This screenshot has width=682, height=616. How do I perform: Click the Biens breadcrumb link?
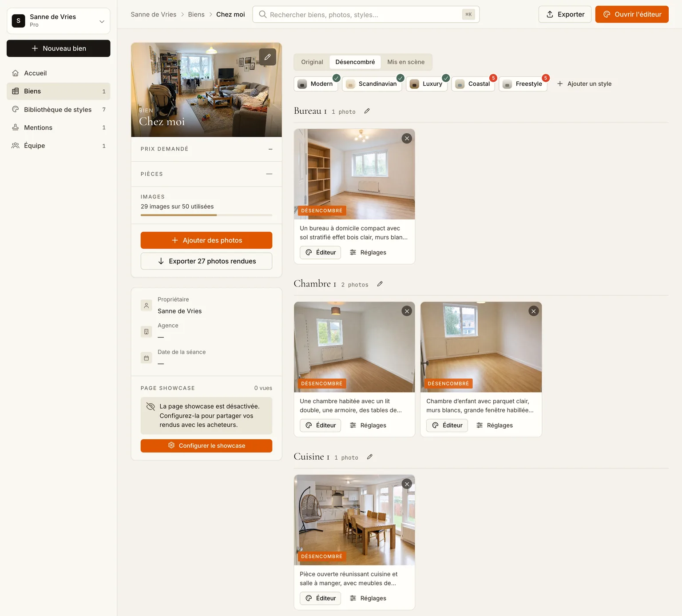click(x=196, y=14)
